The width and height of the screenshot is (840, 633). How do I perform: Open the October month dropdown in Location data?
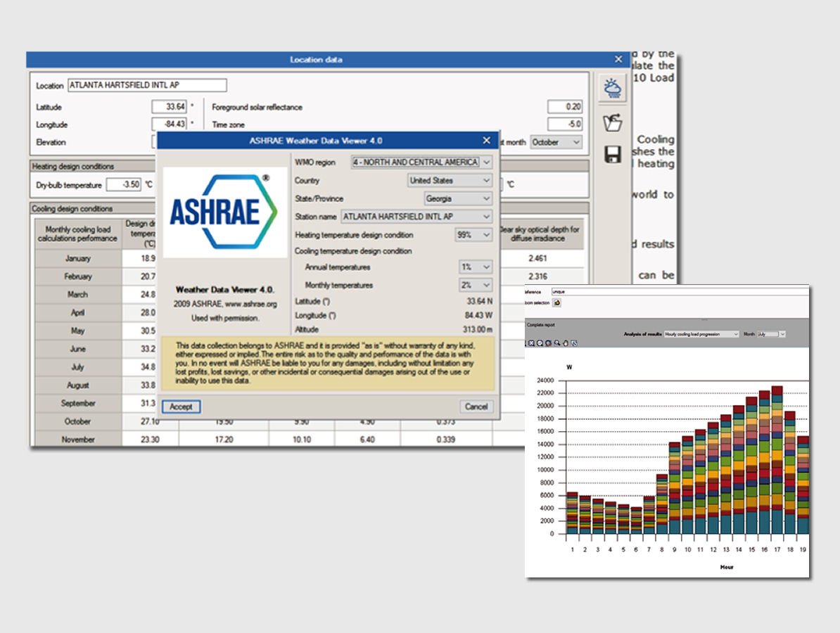tap(556, 143)
